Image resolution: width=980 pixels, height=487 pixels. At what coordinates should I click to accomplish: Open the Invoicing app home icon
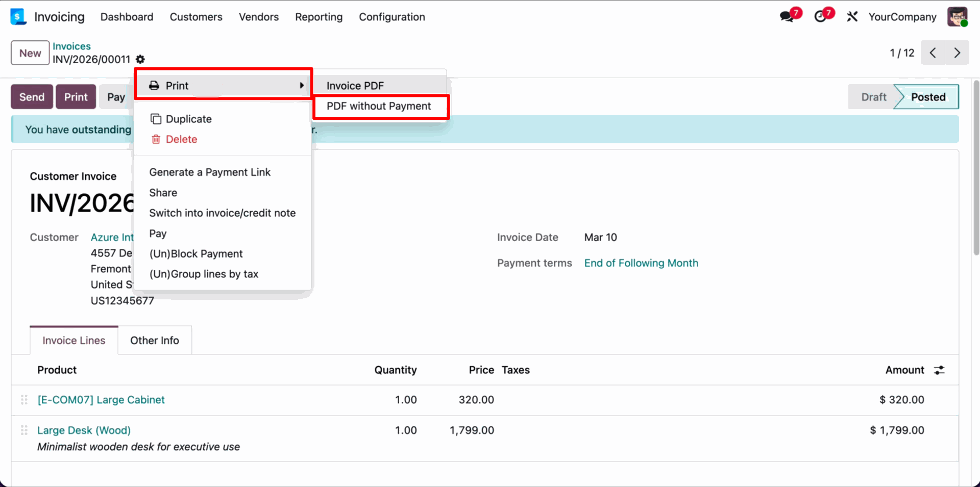click(x=18, y=17)
